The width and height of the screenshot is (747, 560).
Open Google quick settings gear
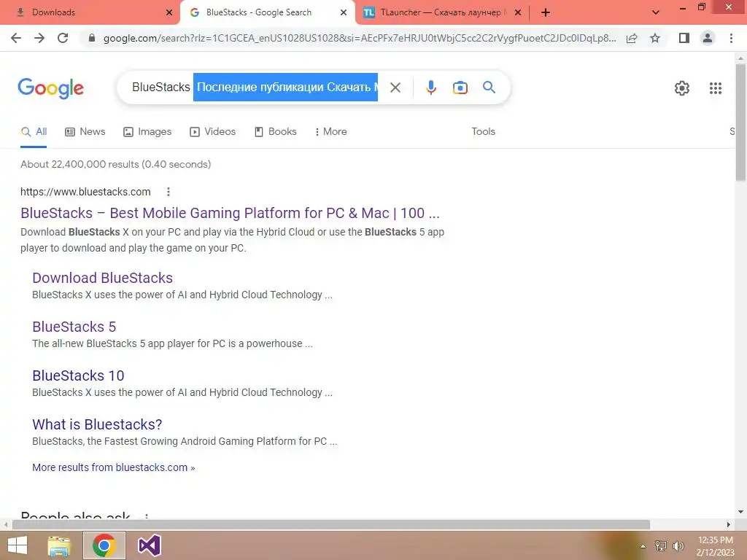click(682, 88)
